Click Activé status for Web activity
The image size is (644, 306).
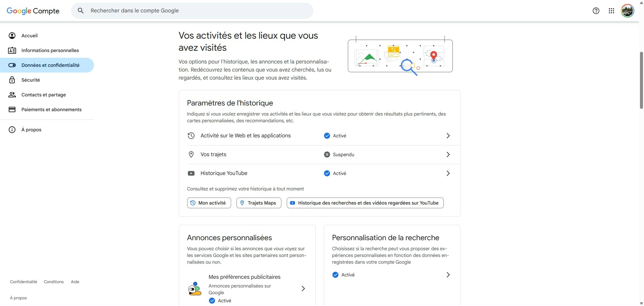(335, 136)
